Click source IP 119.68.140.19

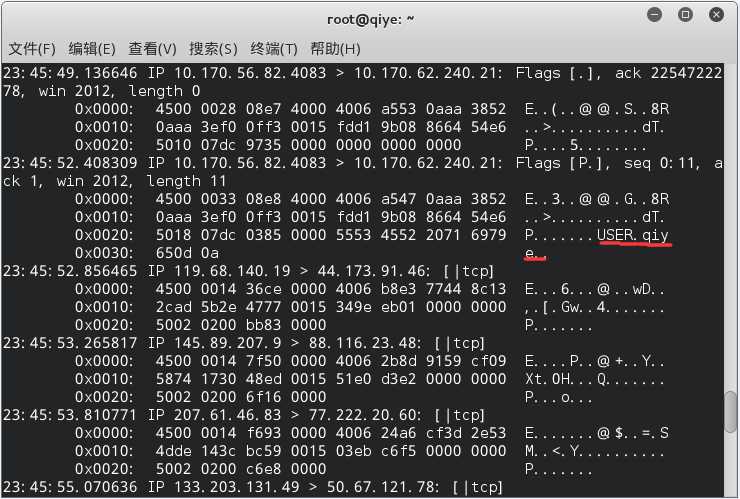(x=232, y=271)
